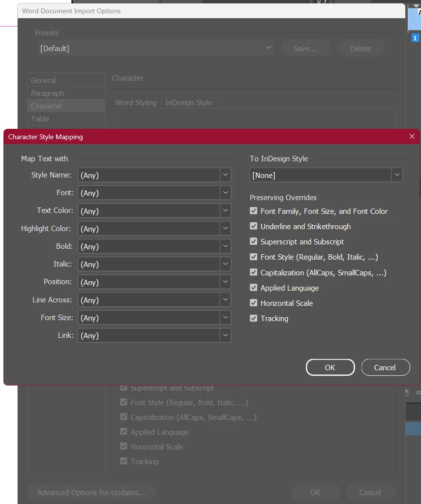Image resolution: width=421 pixels, height=504 pixels.
Task: Expand the Position dropdown
Action: (154, 282)
